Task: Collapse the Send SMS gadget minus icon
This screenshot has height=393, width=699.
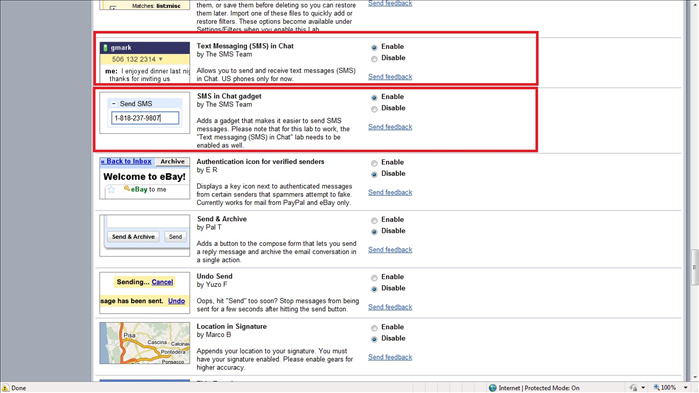Action: pyautogui.click(x=114, y=103)
